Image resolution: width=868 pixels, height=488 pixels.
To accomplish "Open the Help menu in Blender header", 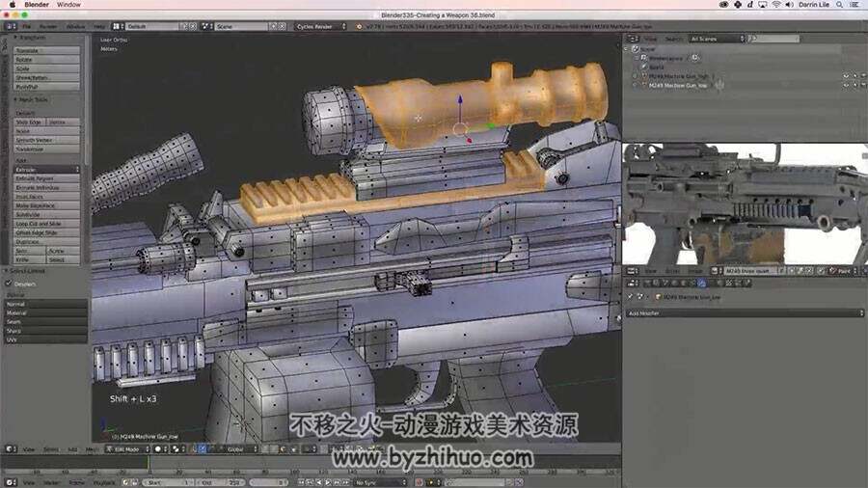I will coord(99,26).
